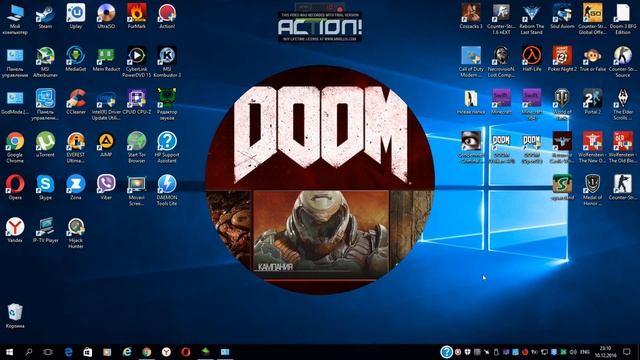640x360 pixels.
Task: Select the HP Support Assistant desktop icon
Action: click(x=167, y=148)
